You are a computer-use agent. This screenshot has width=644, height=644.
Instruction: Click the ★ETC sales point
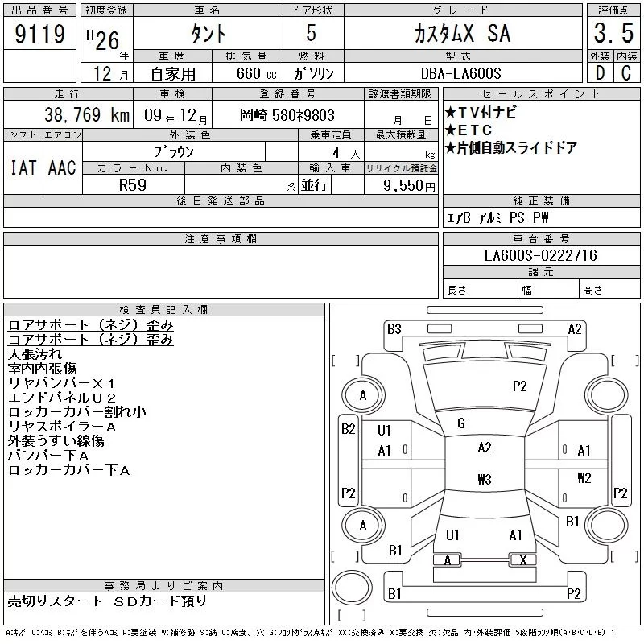click(469, 130)
